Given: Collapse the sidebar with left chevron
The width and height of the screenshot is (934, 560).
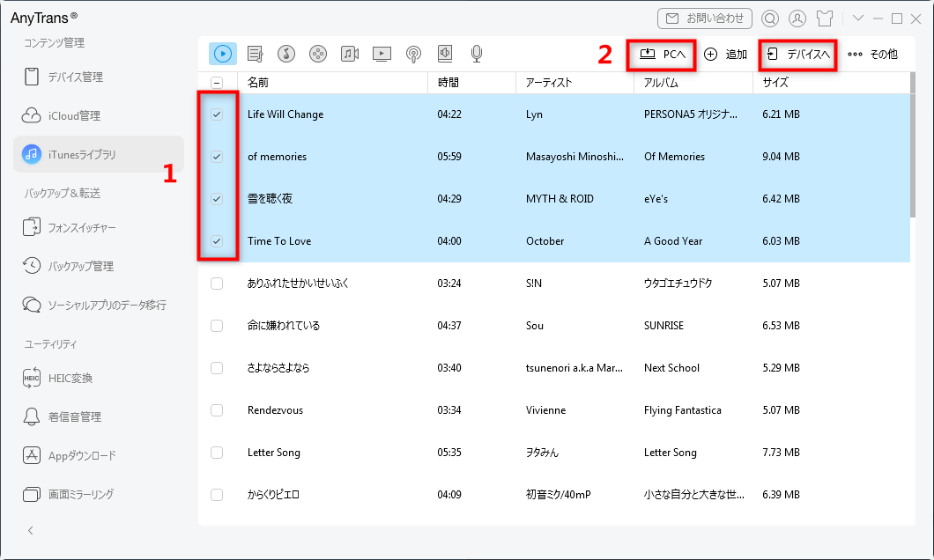Looking at the screenshot, I should (x=30, y=530).
